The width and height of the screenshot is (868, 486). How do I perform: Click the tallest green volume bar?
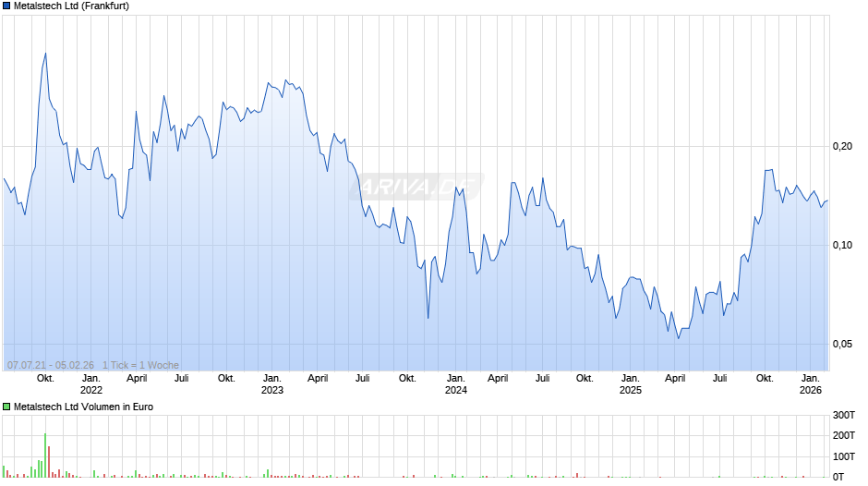pyautogui.click(x=45, y=456)
